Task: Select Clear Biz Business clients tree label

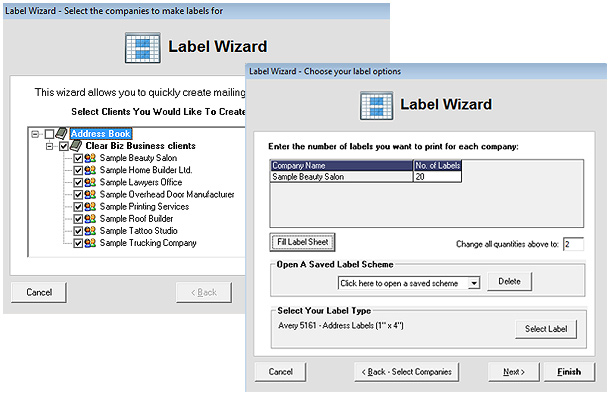Action: (x=140, y=146)
